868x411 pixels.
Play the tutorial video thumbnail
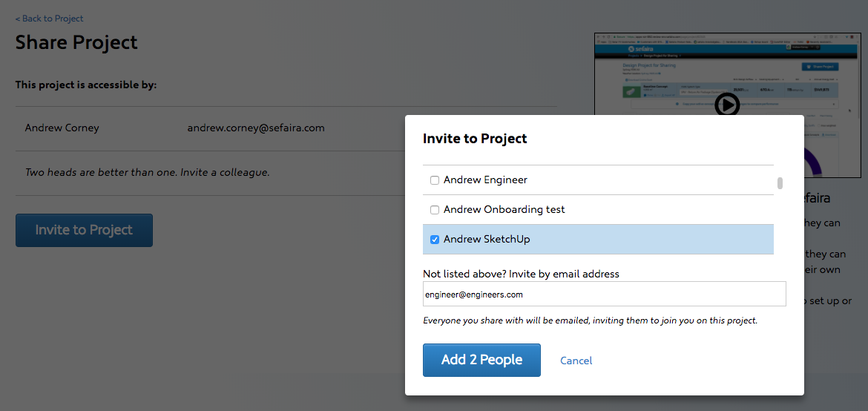click(727, 104)
